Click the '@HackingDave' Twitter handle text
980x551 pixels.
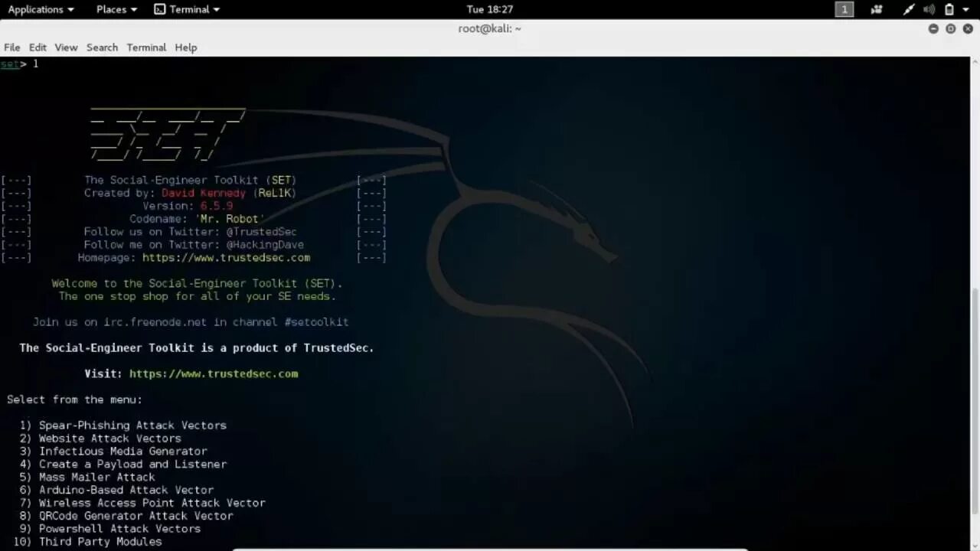[x=265, y=245]
